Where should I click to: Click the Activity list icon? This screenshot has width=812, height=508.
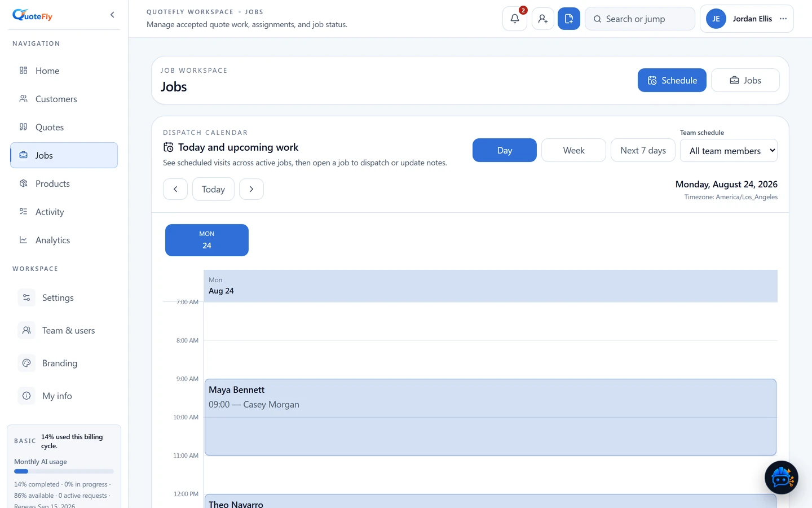[x=23, y=212]
